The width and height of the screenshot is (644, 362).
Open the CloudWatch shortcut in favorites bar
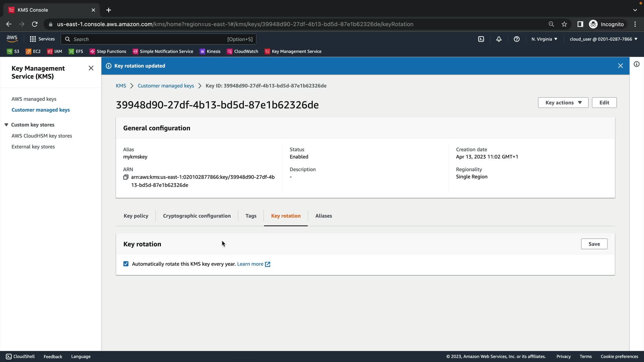point(243,51)
